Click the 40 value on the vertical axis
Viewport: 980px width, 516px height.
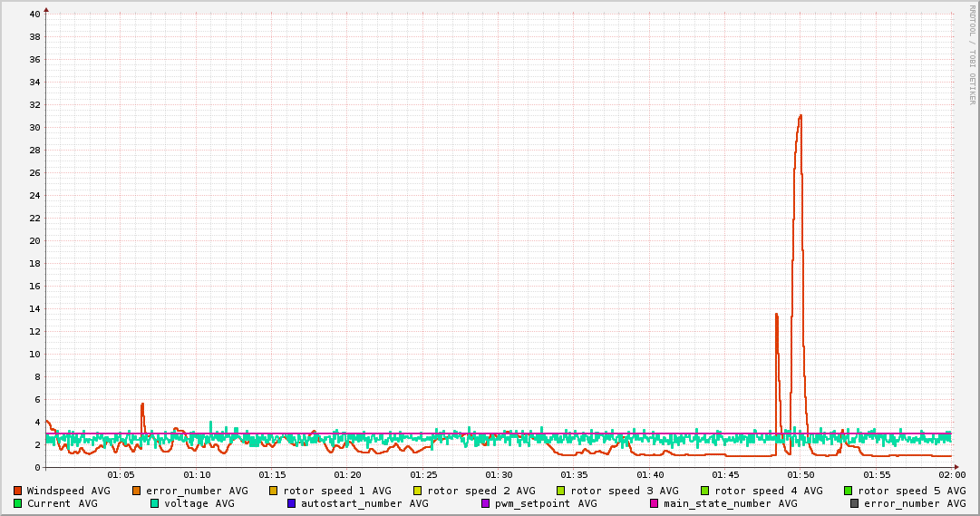(34, 14)
